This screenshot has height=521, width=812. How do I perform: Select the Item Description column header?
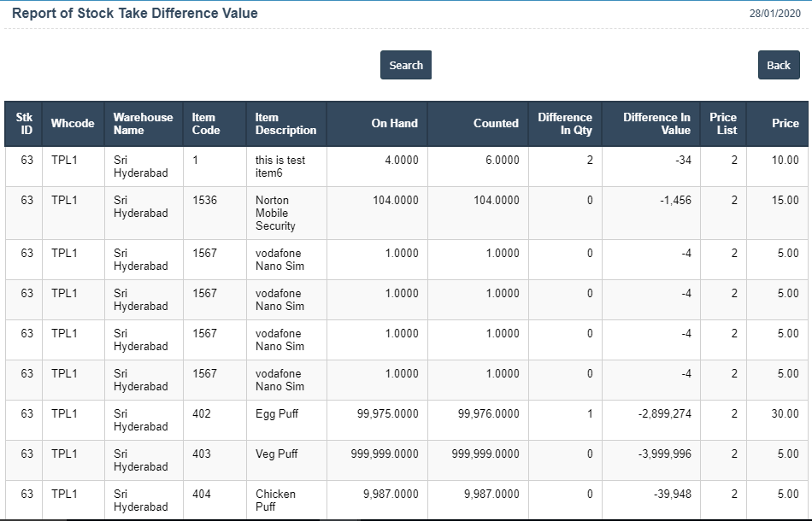(x=285, y=124)
